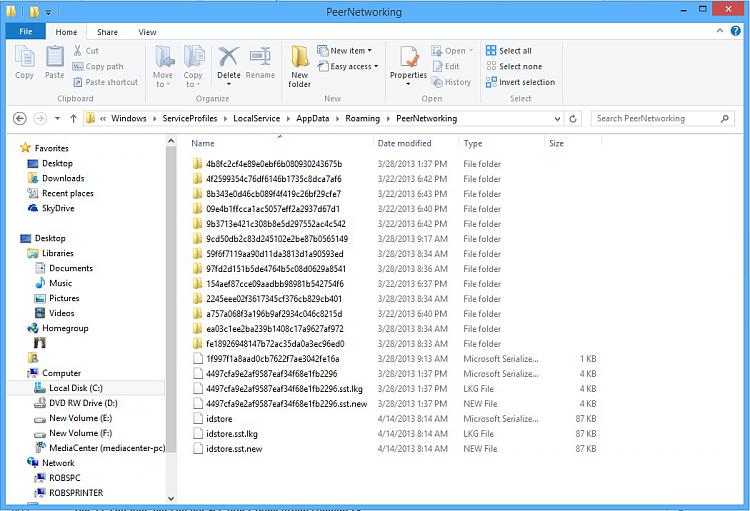Click the Forward navigation arrow

[40, 118]
